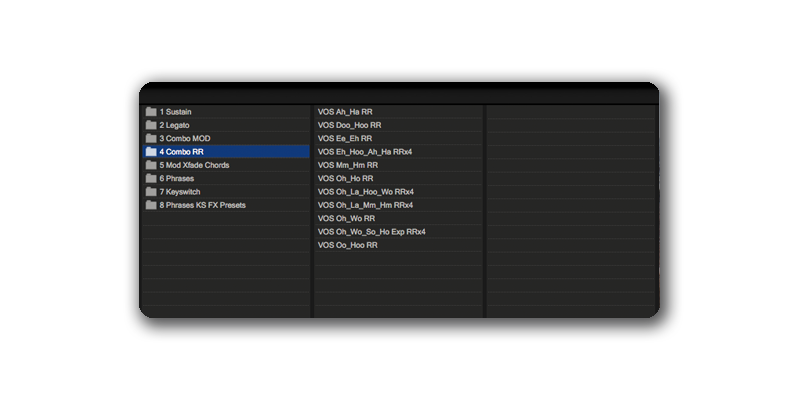Open the 5 Mod Xfade Chords category
The height and width of the screenshot is (400, 800).
tap(196, 165)
